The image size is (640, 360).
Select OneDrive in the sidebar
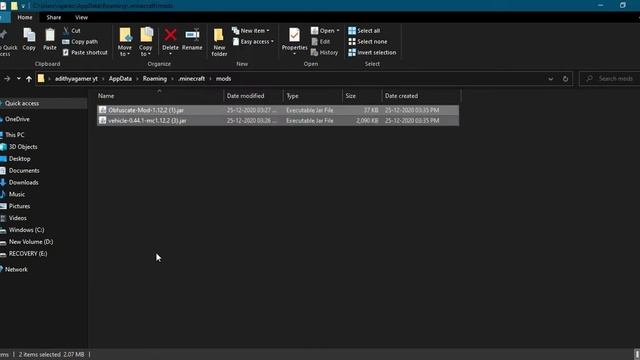17,119
